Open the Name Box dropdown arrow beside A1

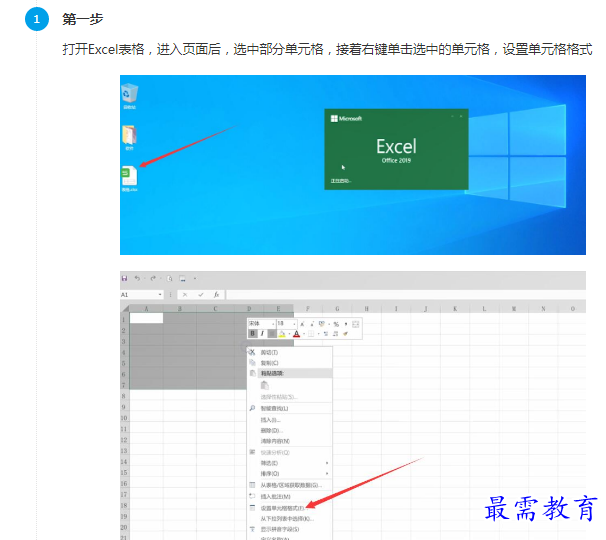(160, 295)
